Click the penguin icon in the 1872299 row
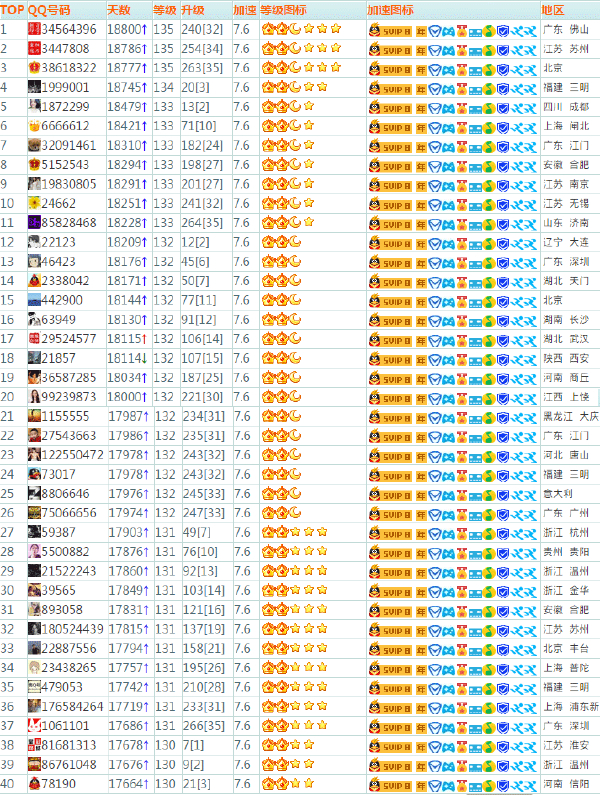 pos(375,106)
